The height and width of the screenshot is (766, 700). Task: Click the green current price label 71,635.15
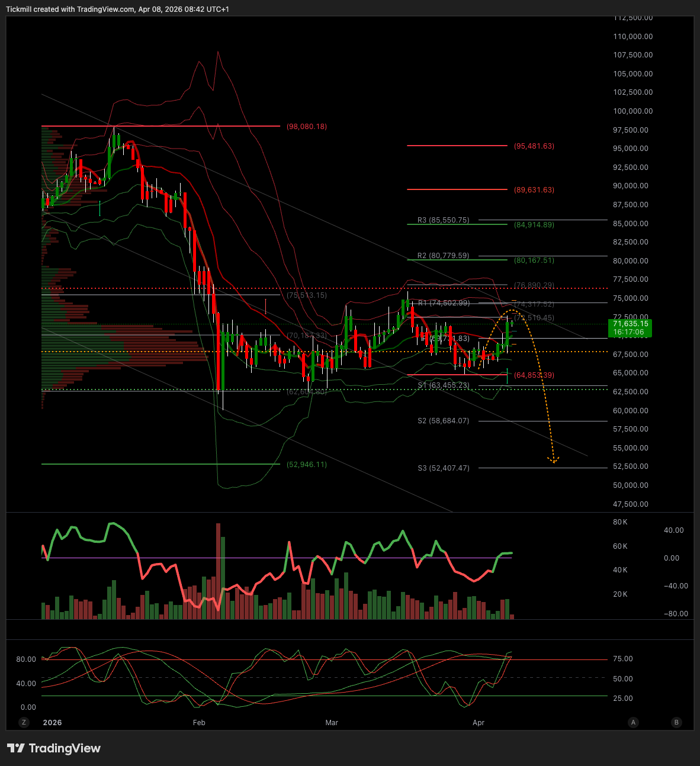coord(630,328)
